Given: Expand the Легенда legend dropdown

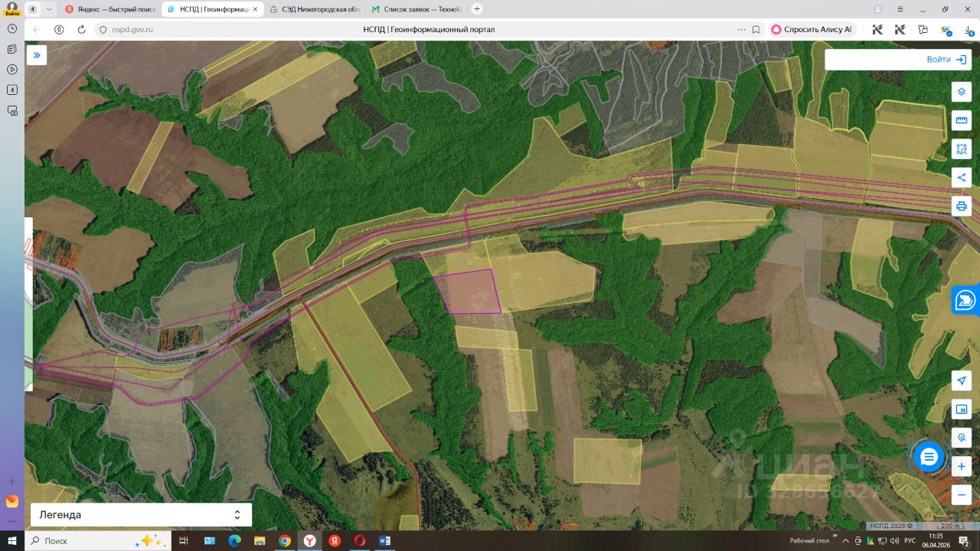Looking at the screenshot, I should 141,515.
